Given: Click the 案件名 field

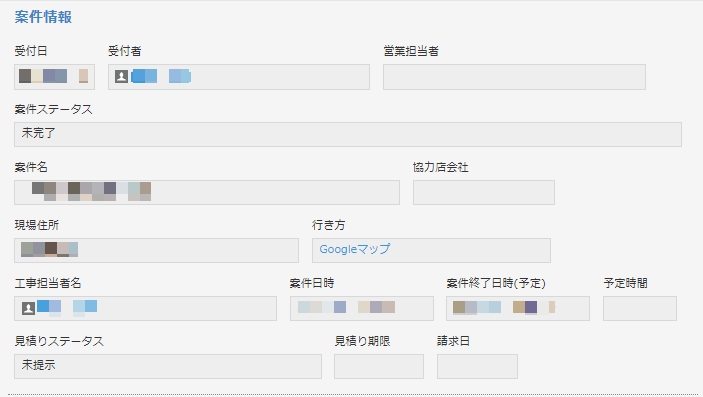Looking at the screenshot, I should coord(207,192).
